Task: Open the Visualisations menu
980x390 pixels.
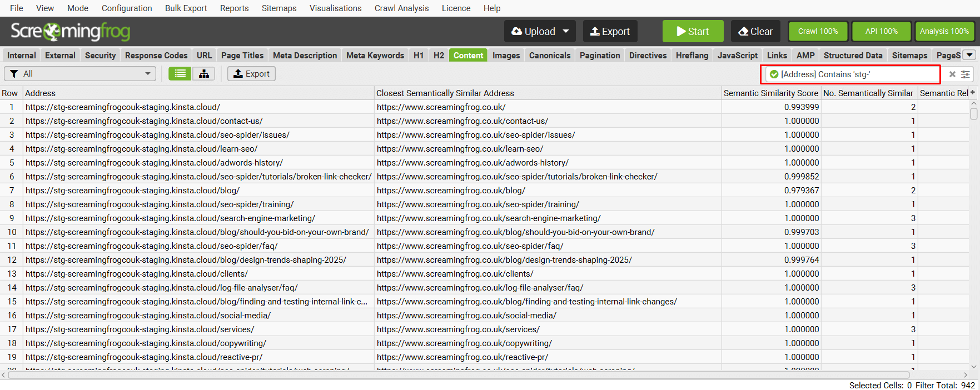Action: [335, 8]
